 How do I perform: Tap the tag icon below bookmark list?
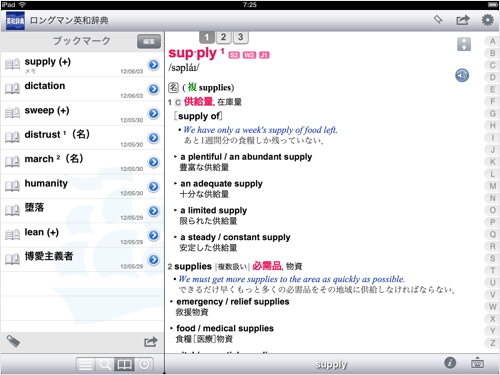[13, 341]
